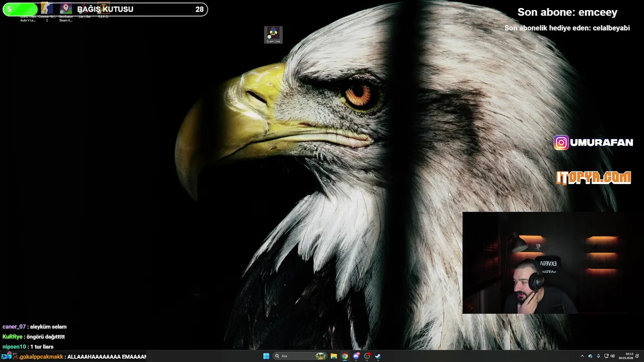
Task: Click the chat message from nipsen10
Action: [x=28, y=347]
